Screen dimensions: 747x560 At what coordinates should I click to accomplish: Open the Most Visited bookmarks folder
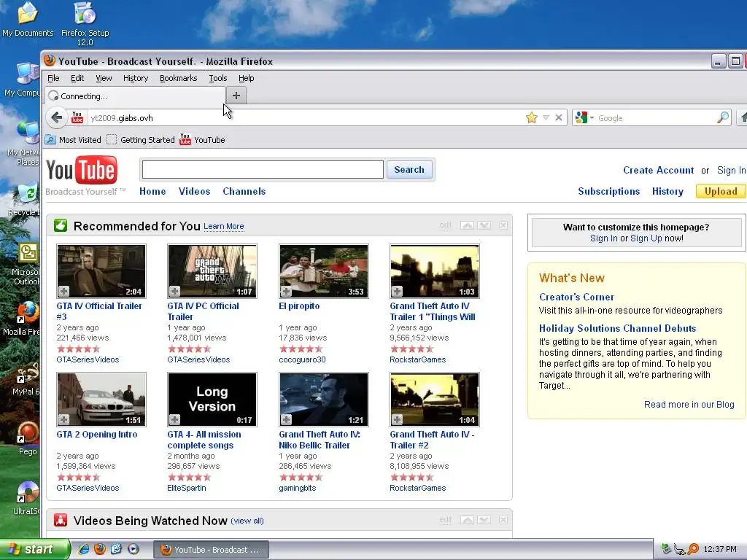73,140
